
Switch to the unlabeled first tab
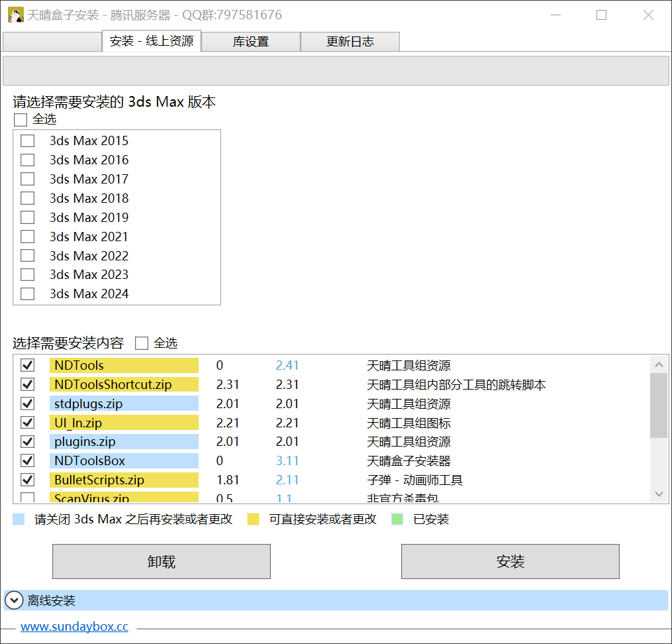pos(52,42)
